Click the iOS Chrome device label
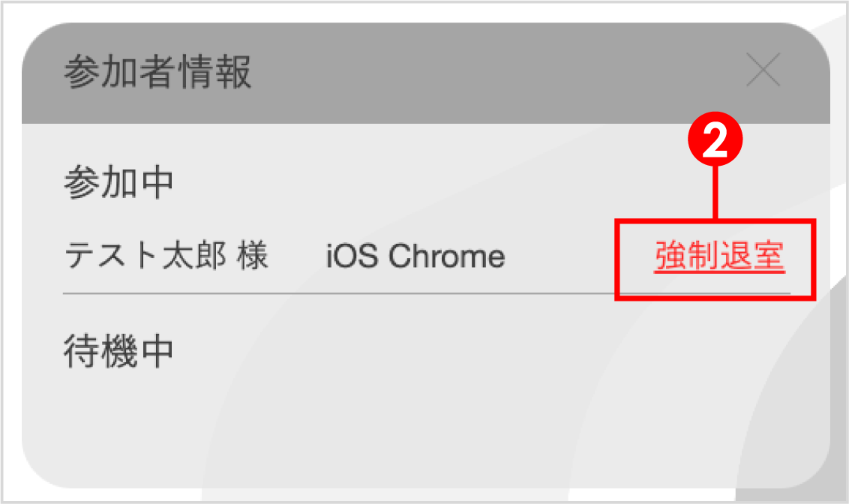The image size is (849, 504). coord(413,256)
